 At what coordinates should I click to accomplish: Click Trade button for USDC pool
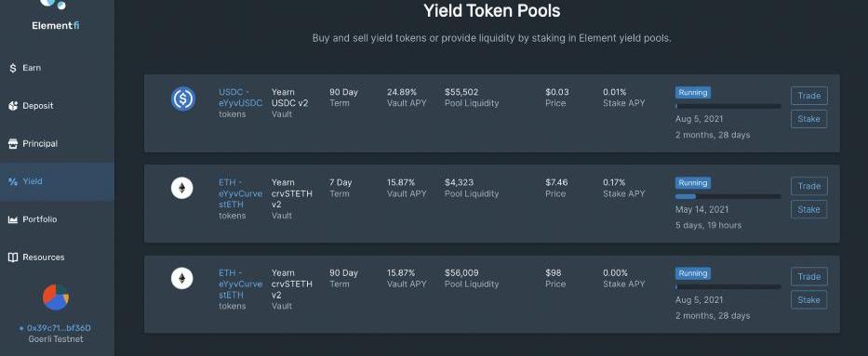pyautogui.click(x=808, y=96)
